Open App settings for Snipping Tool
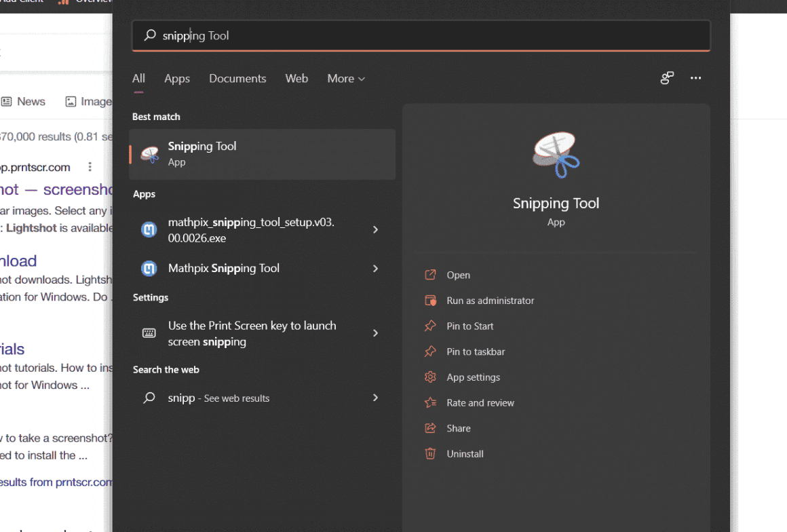Viewport: 787px width, 532px height. coord(473,377)
